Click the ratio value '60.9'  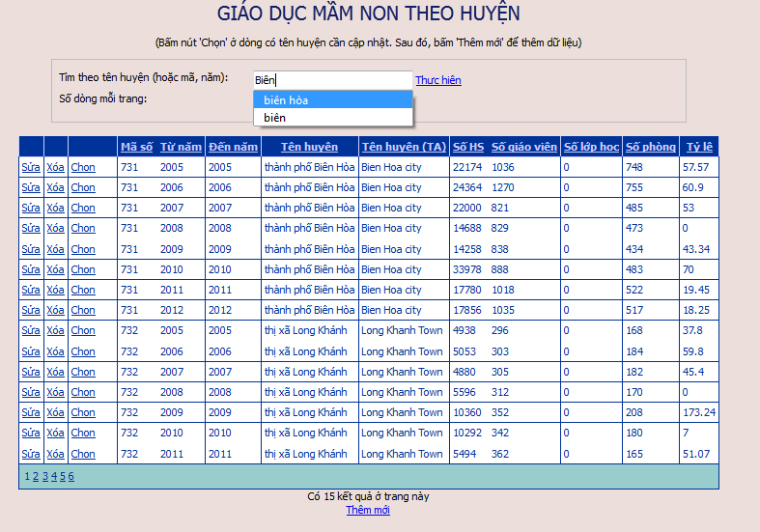692,187
